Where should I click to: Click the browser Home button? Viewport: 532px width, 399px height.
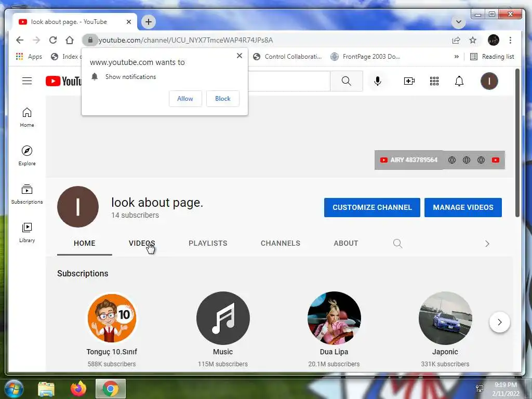(x=70, y=40)
